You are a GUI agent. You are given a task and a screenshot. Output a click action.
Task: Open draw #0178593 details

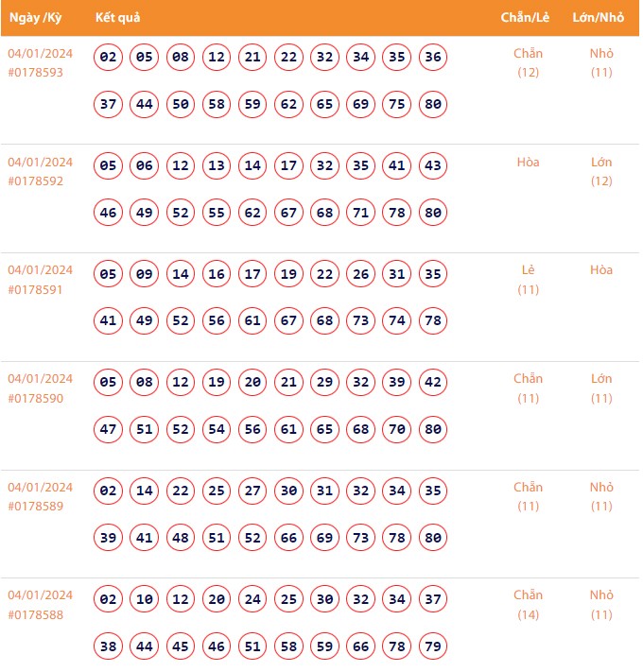click(x=36, y=72)
